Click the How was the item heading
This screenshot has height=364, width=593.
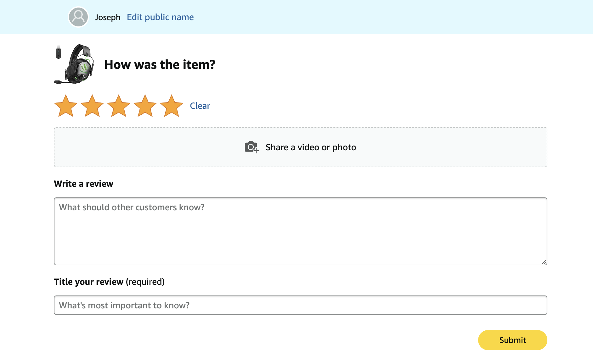pos(160,64)
